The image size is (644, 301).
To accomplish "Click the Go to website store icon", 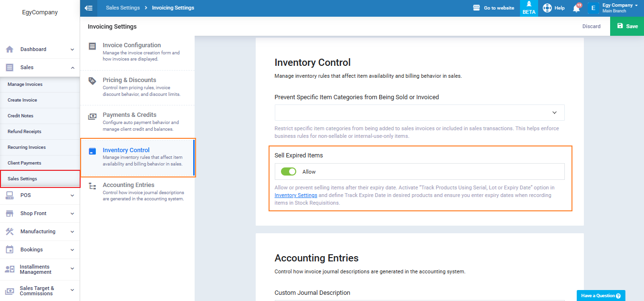I will (476, 8).
